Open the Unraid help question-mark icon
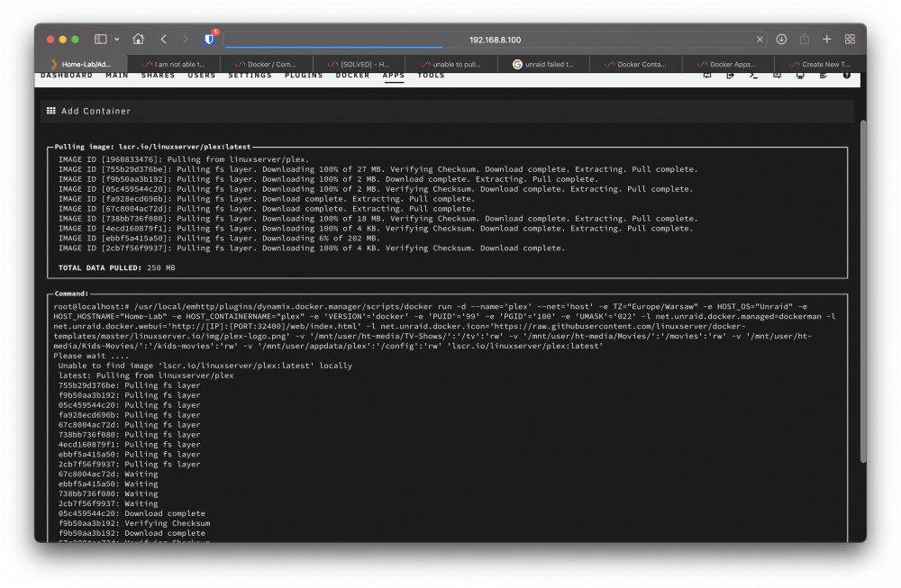This screenshot has width=901, height=588. [846, 76]
